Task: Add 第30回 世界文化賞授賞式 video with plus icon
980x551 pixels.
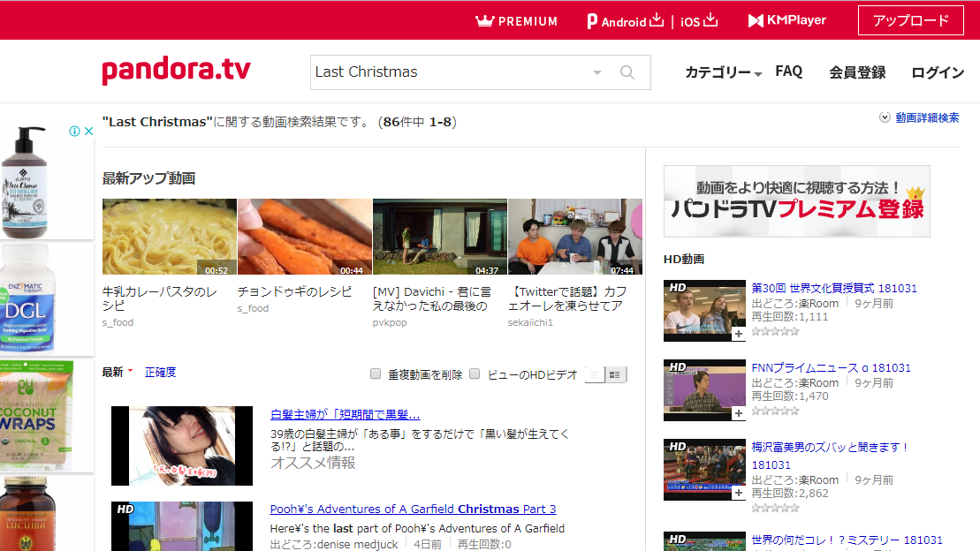Action: click(739, 335)
